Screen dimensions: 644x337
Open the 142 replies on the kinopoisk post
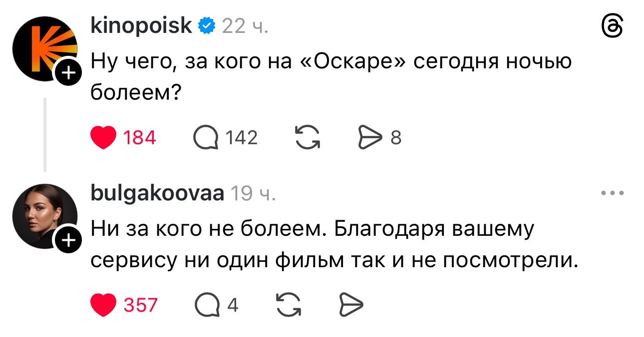click(x=206, y=138)
